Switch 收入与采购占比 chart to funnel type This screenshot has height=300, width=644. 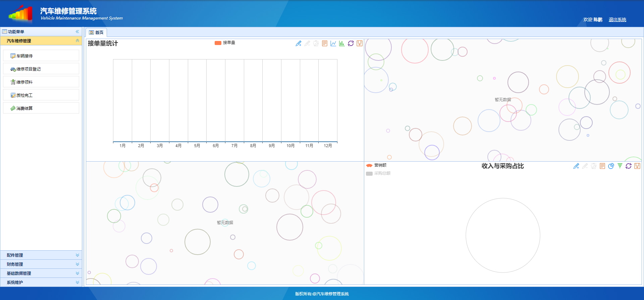point(620,166)
